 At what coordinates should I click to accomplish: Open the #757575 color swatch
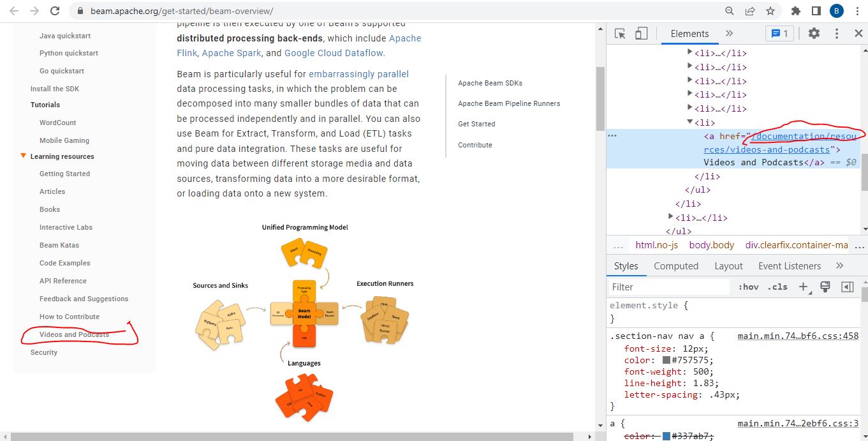click(666, 361)
